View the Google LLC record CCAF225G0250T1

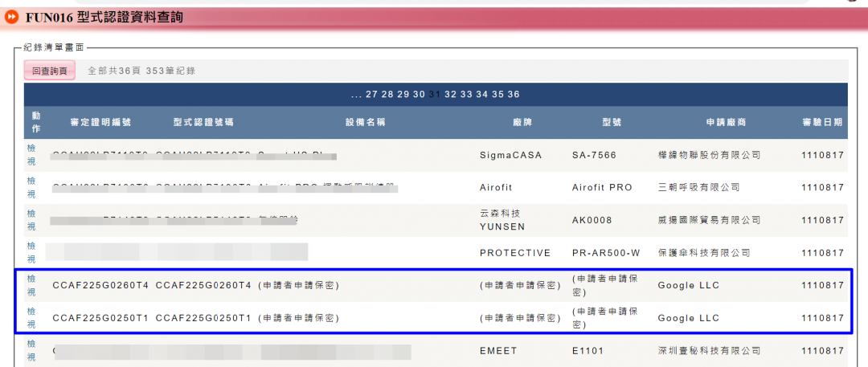[31, 318]
